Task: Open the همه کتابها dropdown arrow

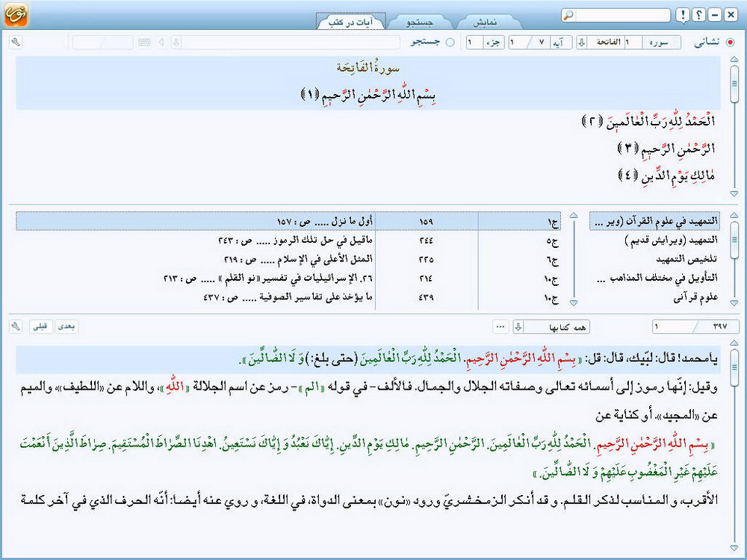Action: click(518, 327)
